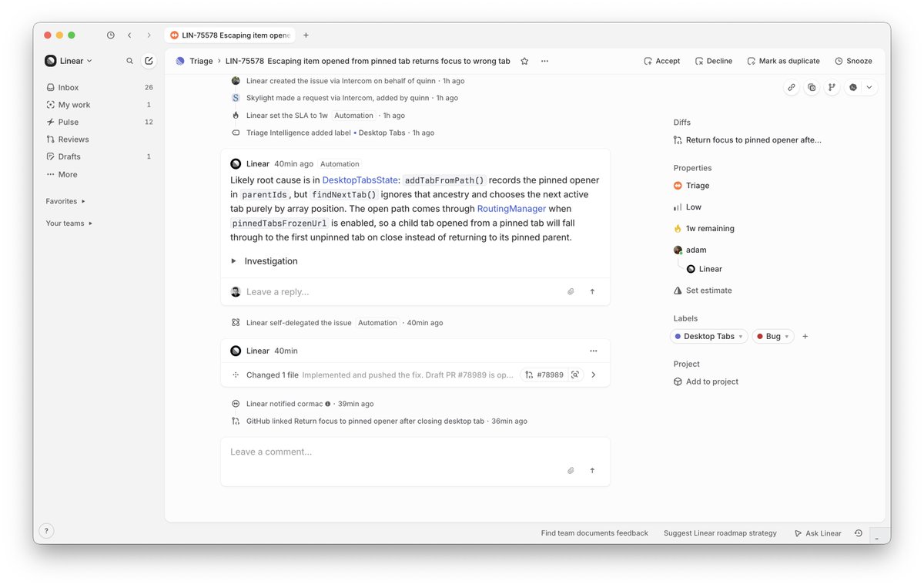Click the compose new issue icon

[149, 61]
